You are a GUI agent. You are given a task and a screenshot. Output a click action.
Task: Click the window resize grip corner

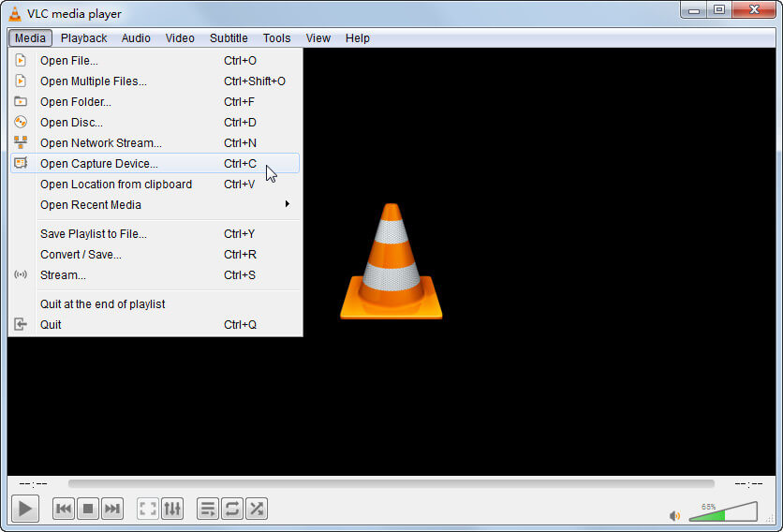click(x=771, y=519)
